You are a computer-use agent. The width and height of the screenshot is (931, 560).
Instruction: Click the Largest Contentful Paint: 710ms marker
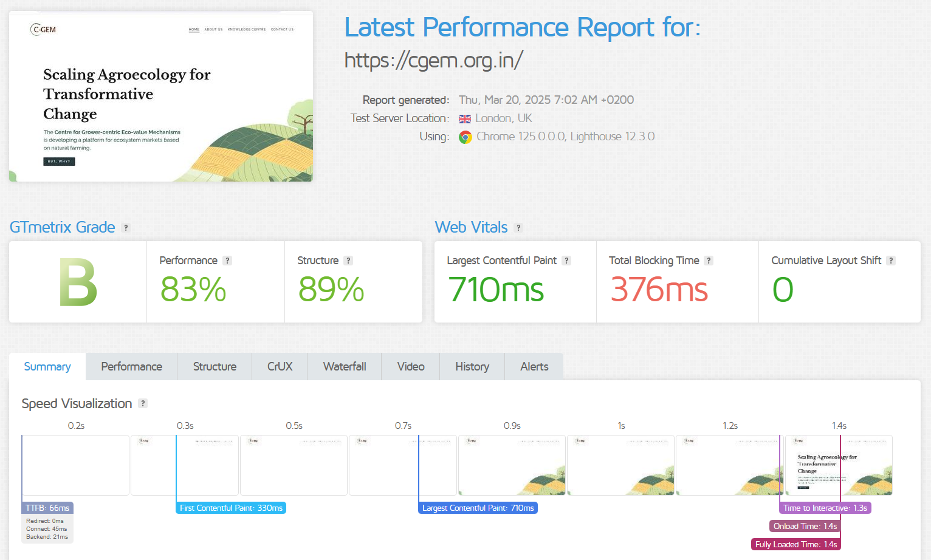coord(478,508)
